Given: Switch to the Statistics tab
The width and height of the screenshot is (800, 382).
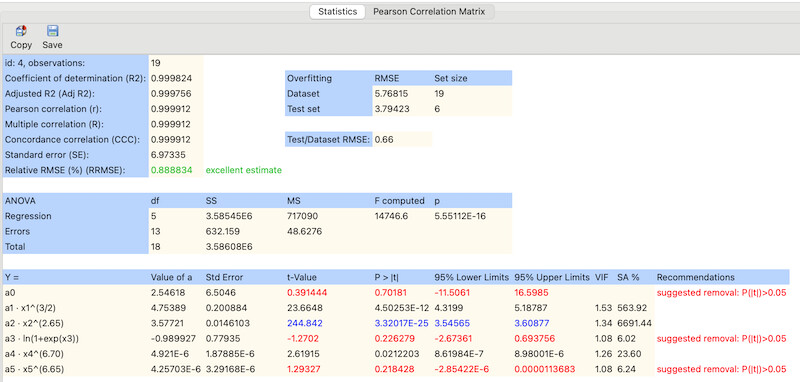Looking at the screenshot, I should click(x=337, y=12).
